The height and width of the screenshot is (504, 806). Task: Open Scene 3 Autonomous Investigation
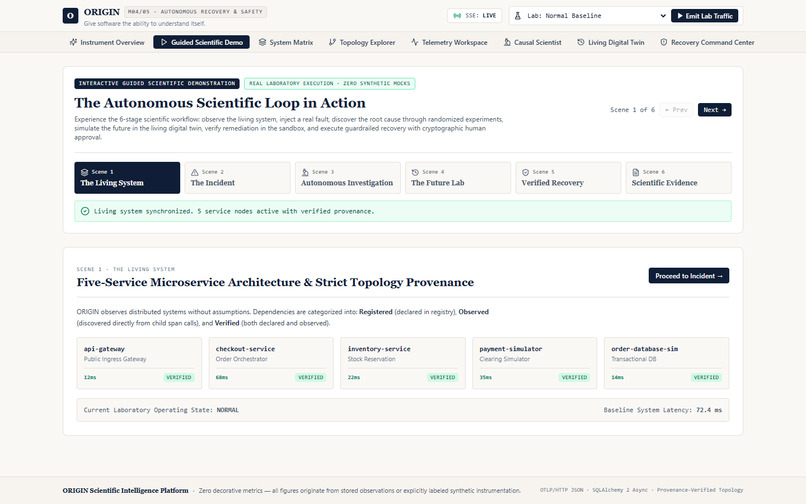click(x=348, y=178)
